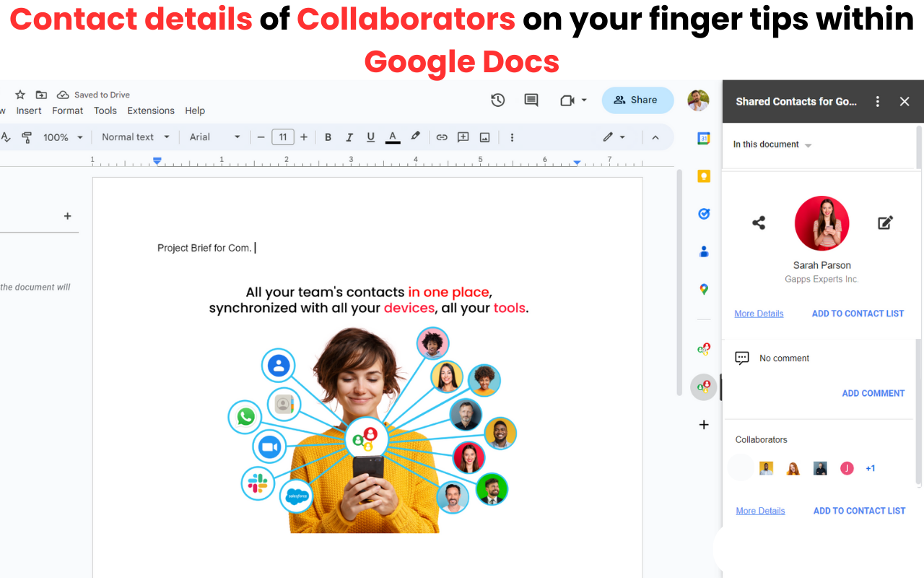Open Google Tasks in side panel
Viewport: 924px width, 578px height.
[704, 214]
